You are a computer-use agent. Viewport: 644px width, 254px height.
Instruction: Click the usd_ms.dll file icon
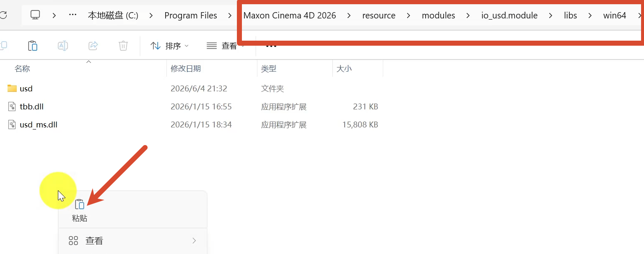point(12,124)
